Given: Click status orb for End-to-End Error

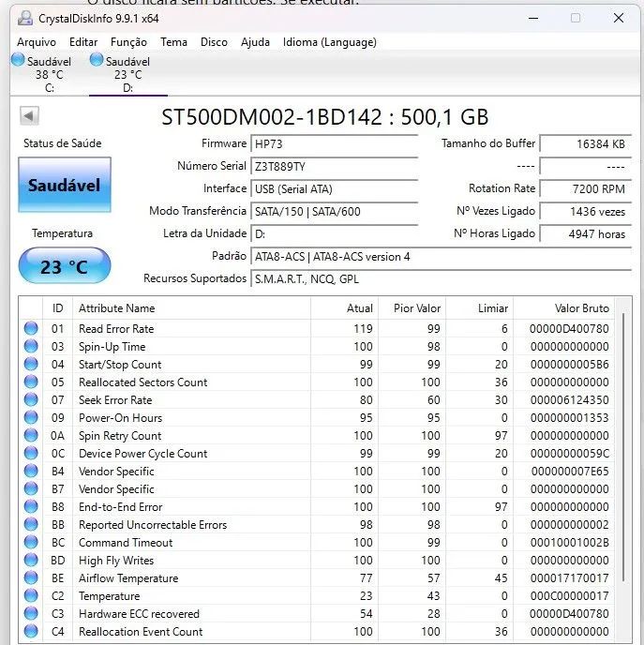Looking at the screenshot, I should (x=31, y=506).
